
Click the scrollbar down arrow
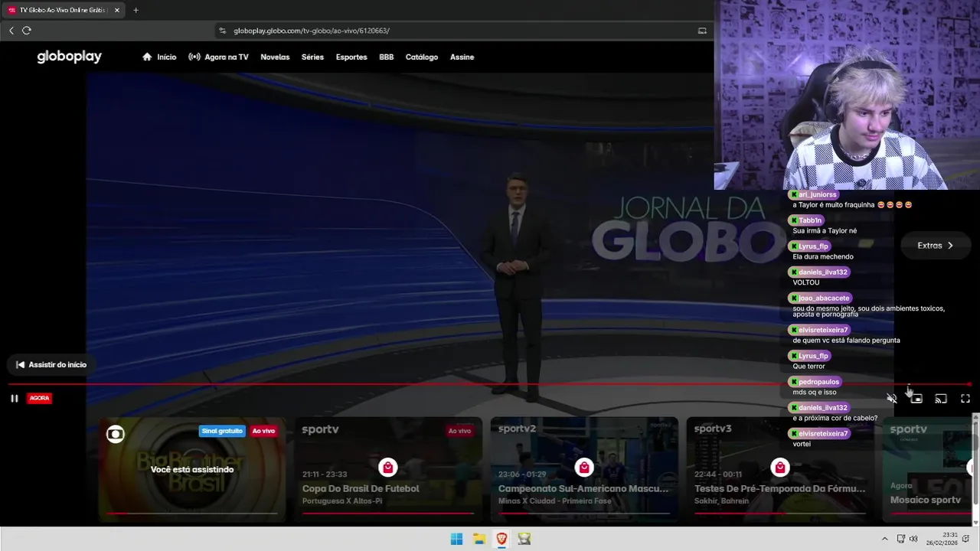975,521
